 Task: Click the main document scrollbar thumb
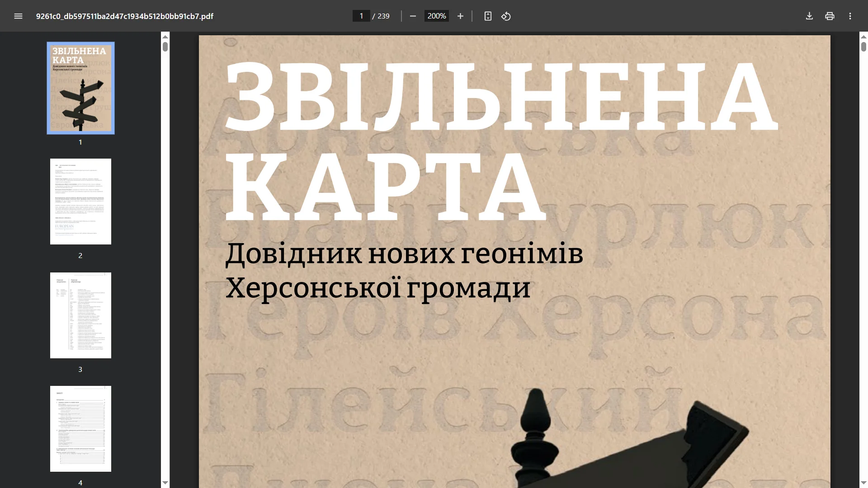point(863,47)
